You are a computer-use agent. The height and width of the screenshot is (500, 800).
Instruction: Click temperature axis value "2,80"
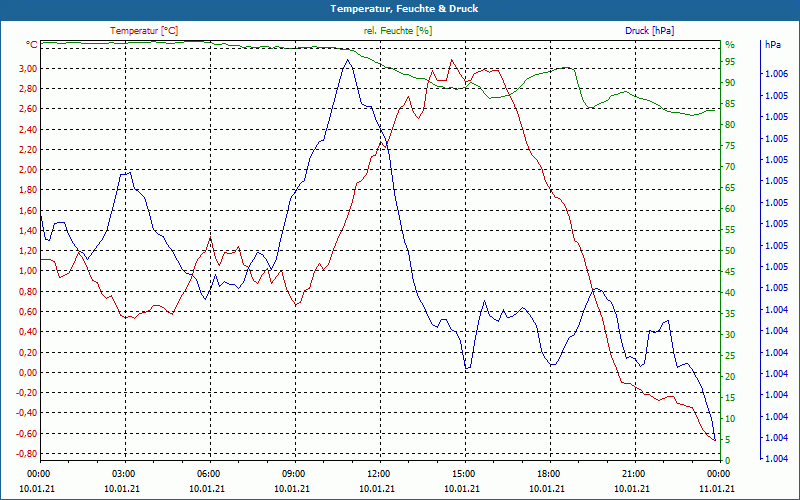(29, 89)
